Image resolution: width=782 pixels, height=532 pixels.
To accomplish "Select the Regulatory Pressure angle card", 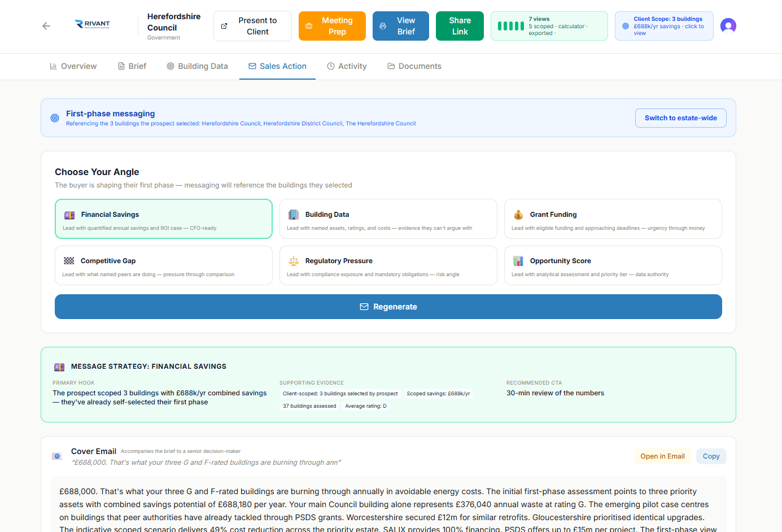I will (388, 265).
